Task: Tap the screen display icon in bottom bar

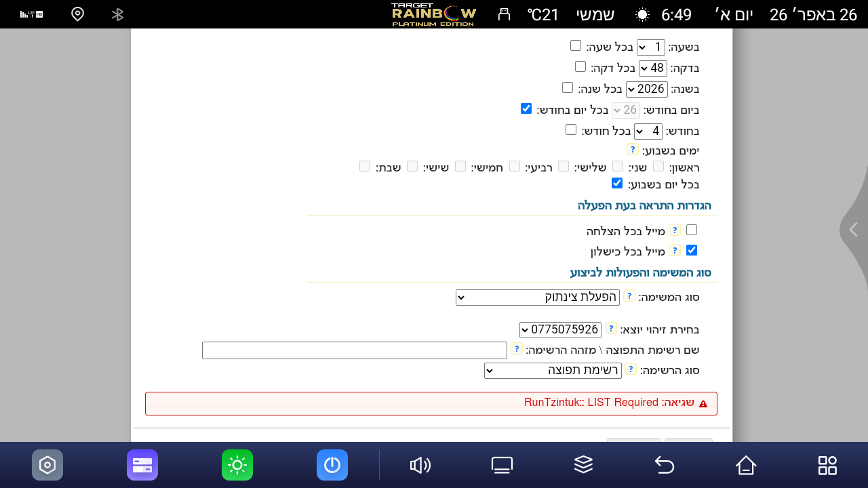Action: point(502,465)
